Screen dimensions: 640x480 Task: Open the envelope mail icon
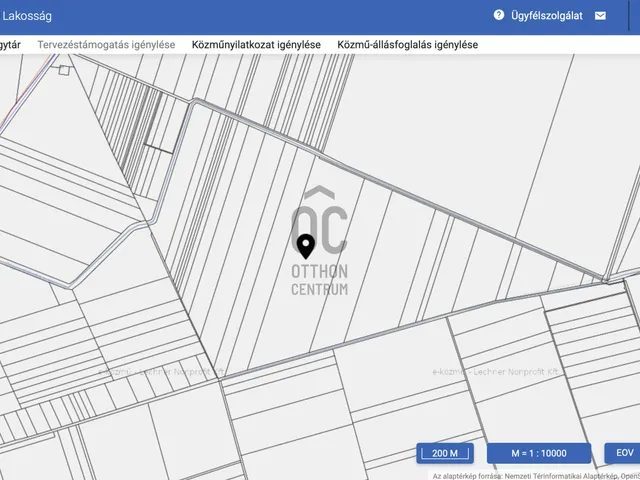click(x=600, y=16)
